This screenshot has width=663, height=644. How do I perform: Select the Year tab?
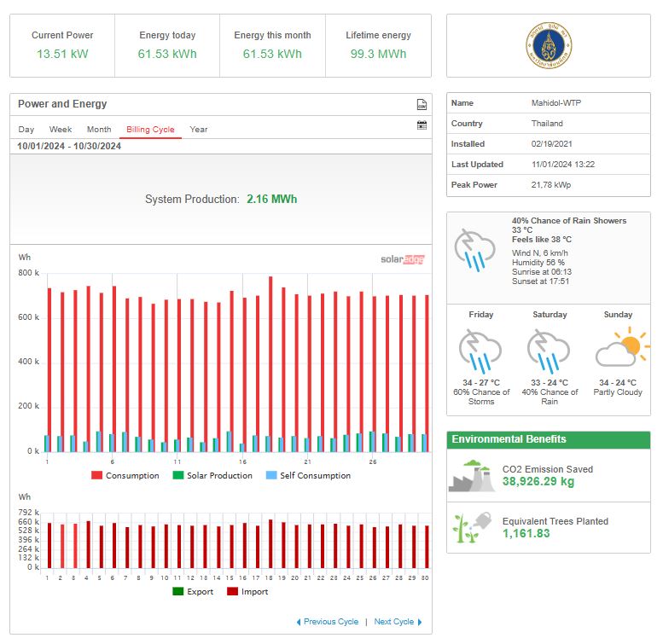point(199,130)
